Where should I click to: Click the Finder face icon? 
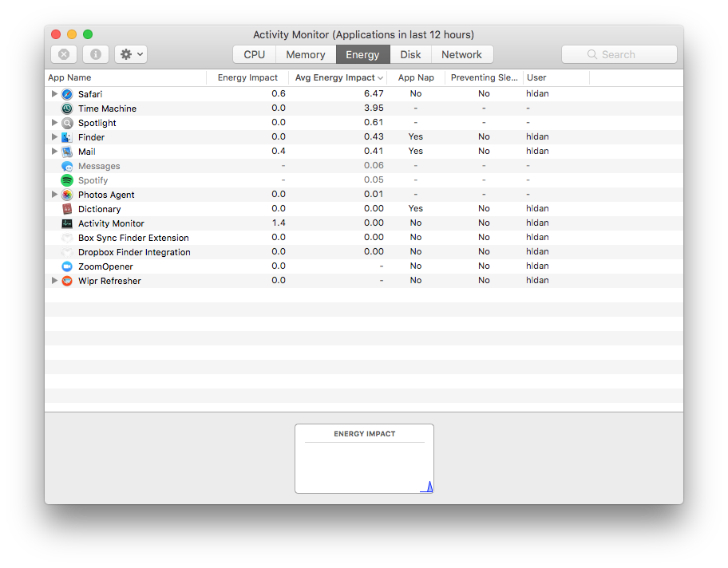67,137
